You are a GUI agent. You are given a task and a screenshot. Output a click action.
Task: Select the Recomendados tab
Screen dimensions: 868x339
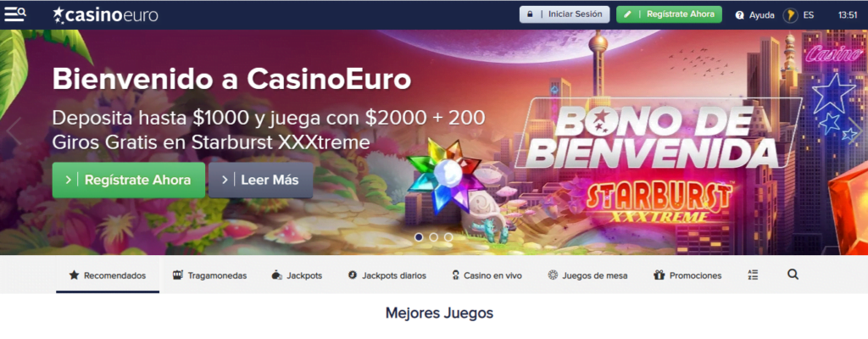coord(108,275)
